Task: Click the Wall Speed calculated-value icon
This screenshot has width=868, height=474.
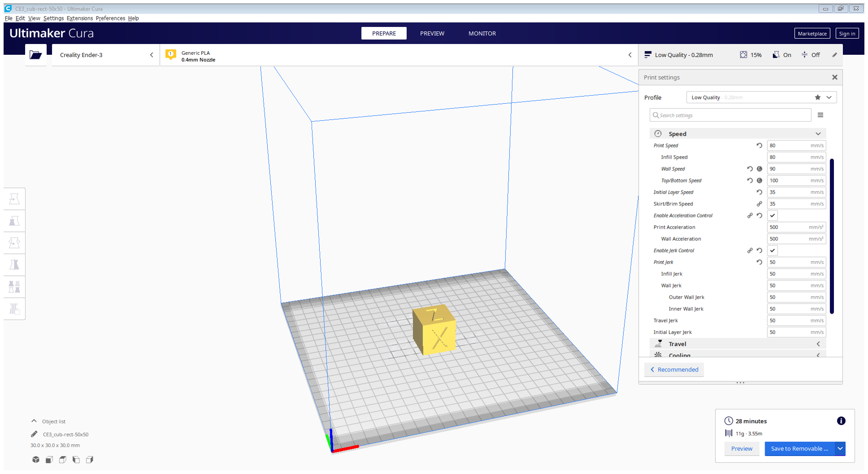Action: [x=759, y=169]
